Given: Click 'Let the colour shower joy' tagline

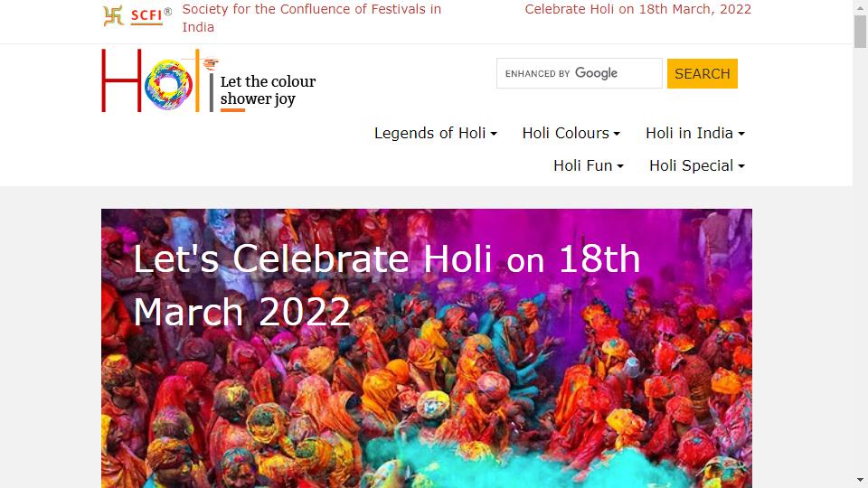Looking at the screenshot, I should click(268, 90).
